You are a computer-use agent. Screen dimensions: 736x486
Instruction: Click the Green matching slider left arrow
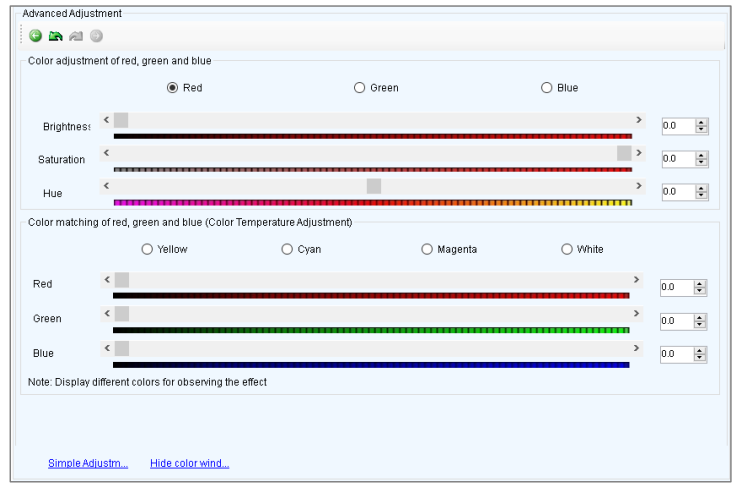[107, 313]
